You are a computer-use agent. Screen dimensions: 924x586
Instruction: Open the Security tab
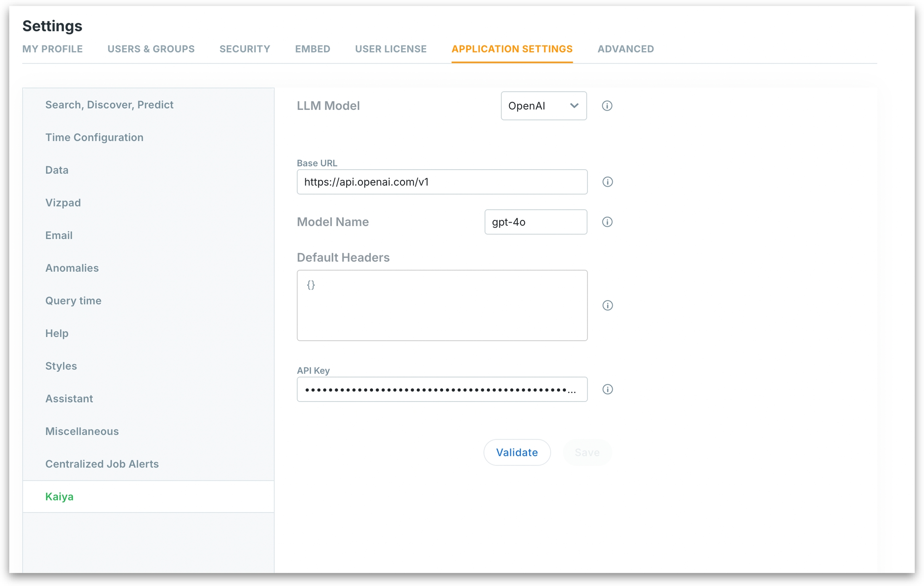245,49
